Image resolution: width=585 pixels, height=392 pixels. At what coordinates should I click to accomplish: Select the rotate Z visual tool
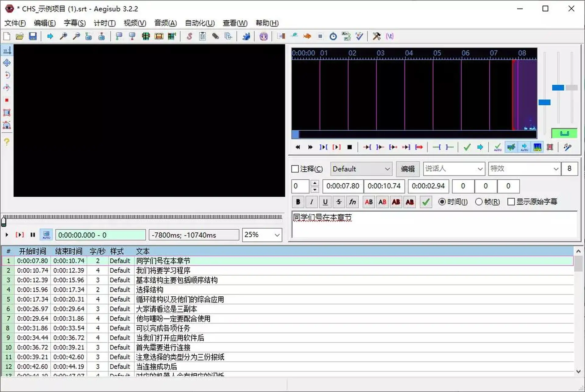point(7,75)
